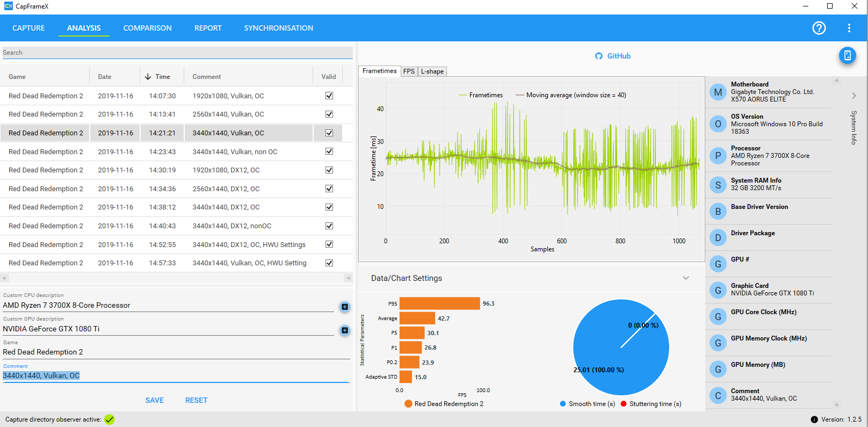Click the SAVE button
This screenshot has width=868, height=427.
coord(155,400)
